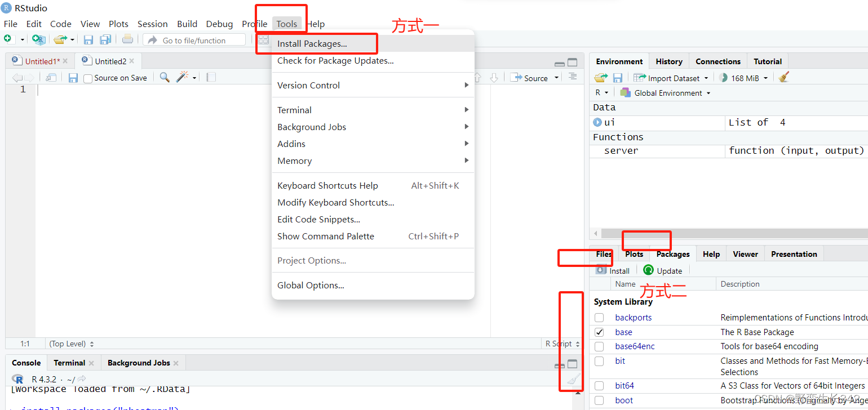Click the blue ui data object expand icon
The image size is (868, 410).
(597, 122)
